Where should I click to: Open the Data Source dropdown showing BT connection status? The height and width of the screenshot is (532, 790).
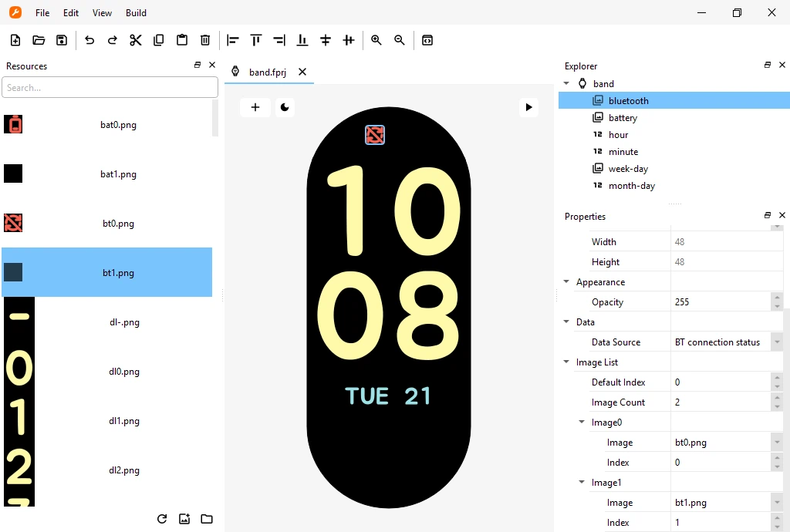click(776, 342)
